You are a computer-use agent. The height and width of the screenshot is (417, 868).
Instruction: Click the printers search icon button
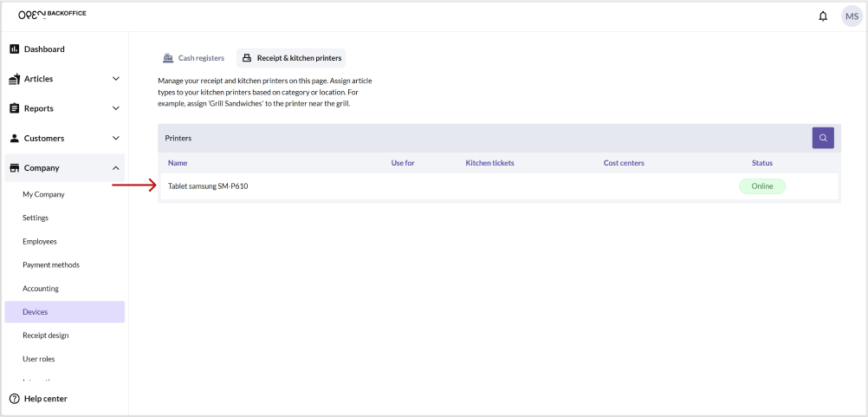pyautogui.click(x=823, y=138)
